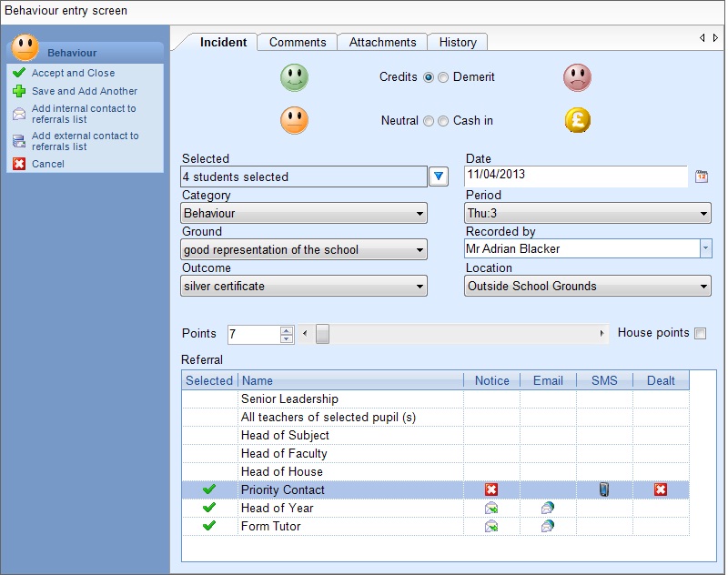Image resolution: width=728 pixels, height=575 pixels.
Task: Click Accept and Close
Action: 73,73
